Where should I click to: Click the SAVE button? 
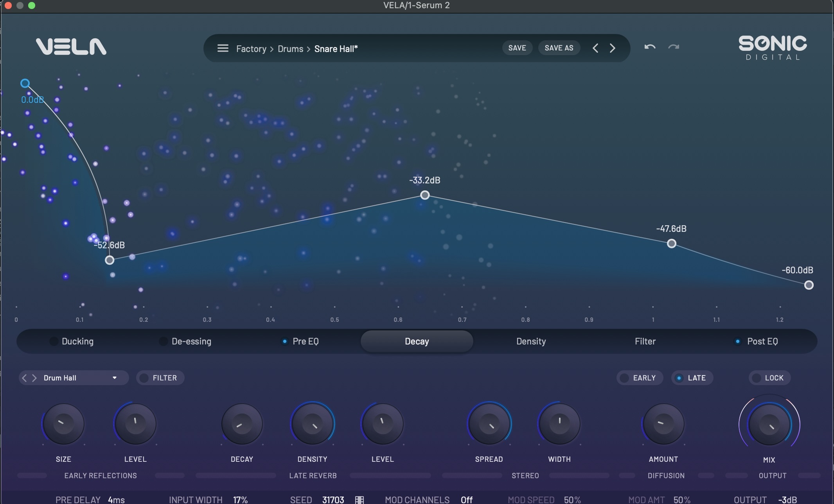click(x=517, y=48)
